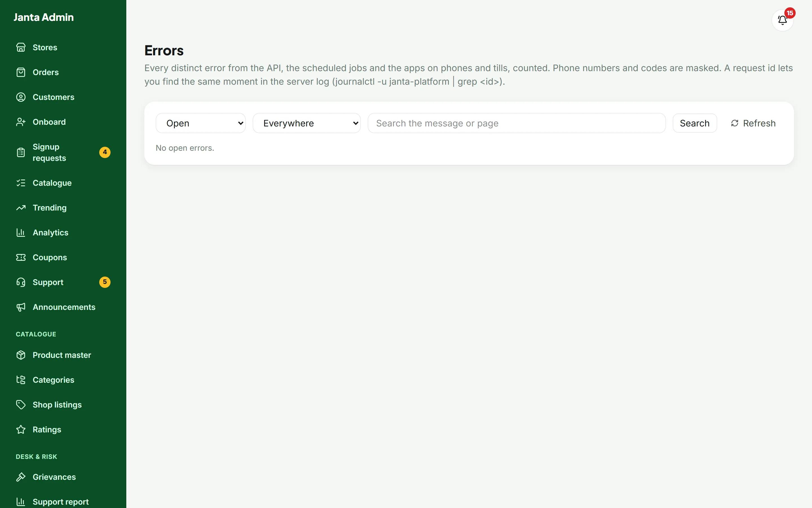Open Signup requests menu item
The image size is (812, 508).
tap(63, 152)
